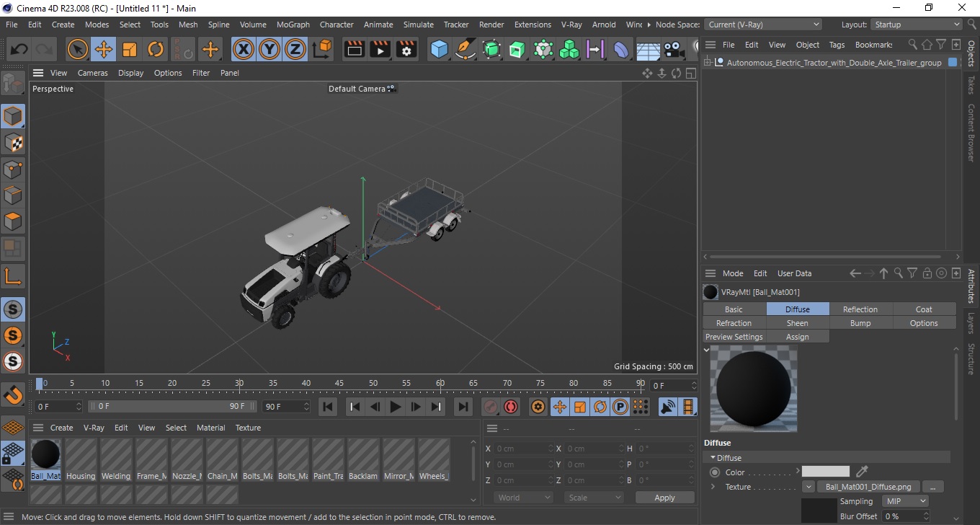
Task: Click the diffuse Color animation dot
Action: pyautogui.click(x=715, y=472)
